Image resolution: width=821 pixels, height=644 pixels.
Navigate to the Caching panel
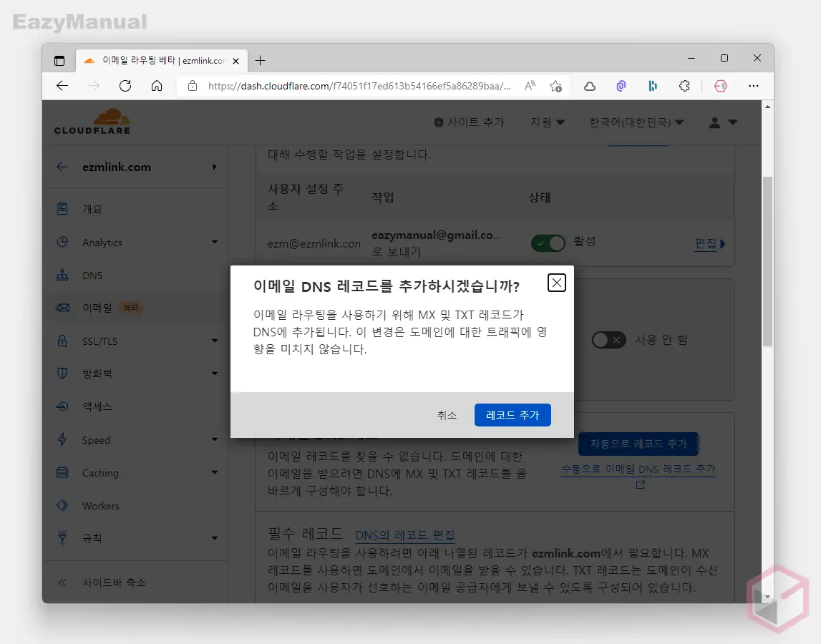click(102, 472)
